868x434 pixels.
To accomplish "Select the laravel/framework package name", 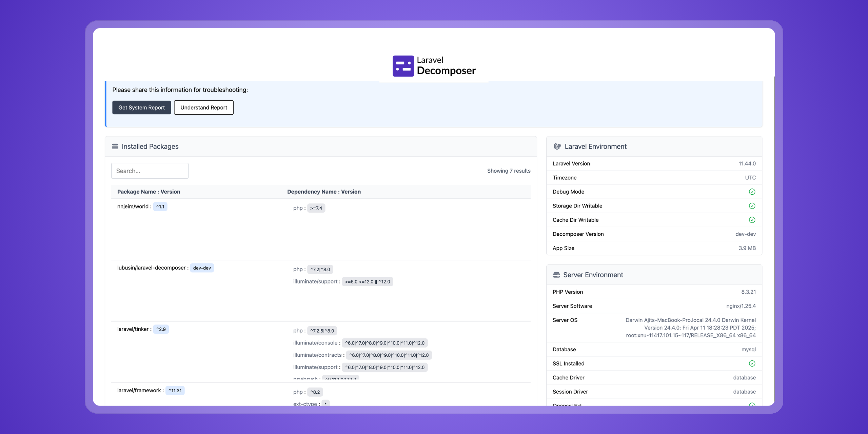I will click(x=139, y=391).
